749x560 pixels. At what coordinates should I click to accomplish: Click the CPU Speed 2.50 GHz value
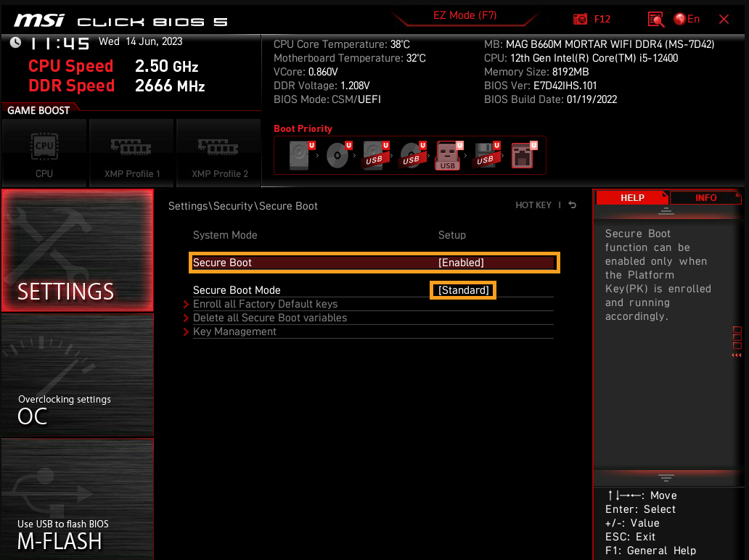pos(167,66)
